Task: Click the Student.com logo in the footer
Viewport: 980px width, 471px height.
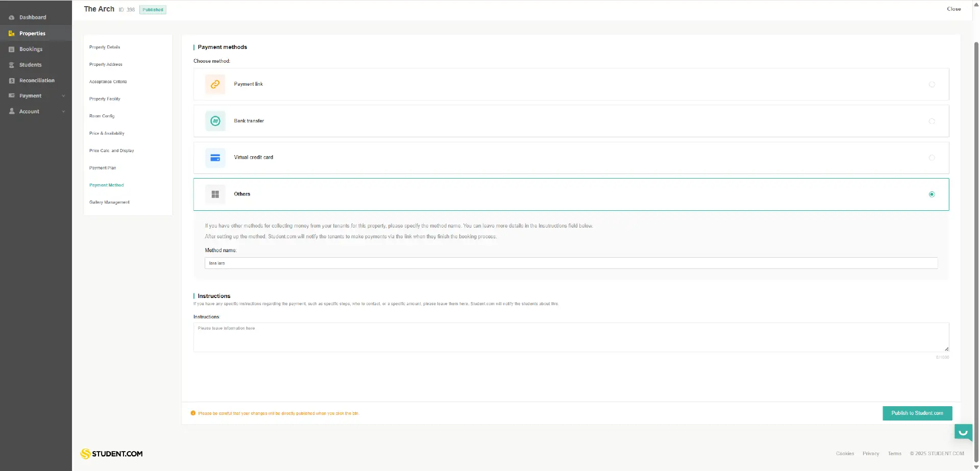Action: point(110,453)
